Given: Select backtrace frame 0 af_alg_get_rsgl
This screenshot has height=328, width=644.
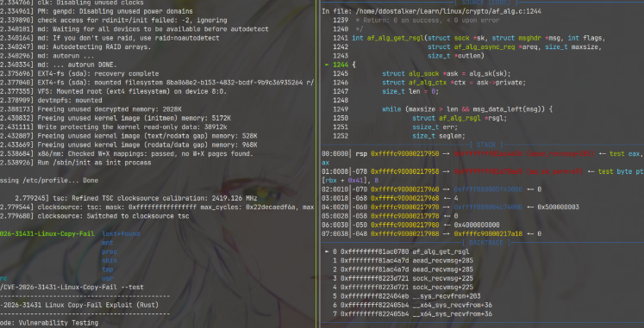Looking at the screenshot, I should [397, 251].
